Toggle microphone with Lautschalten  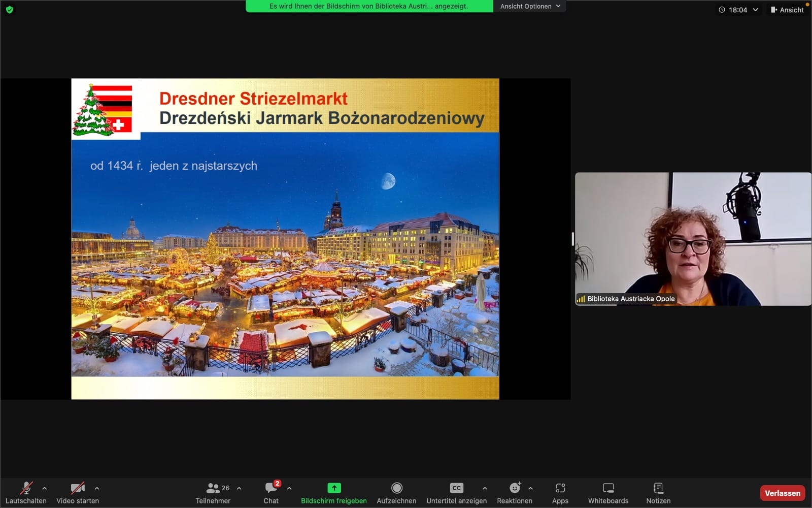(26, 493)
